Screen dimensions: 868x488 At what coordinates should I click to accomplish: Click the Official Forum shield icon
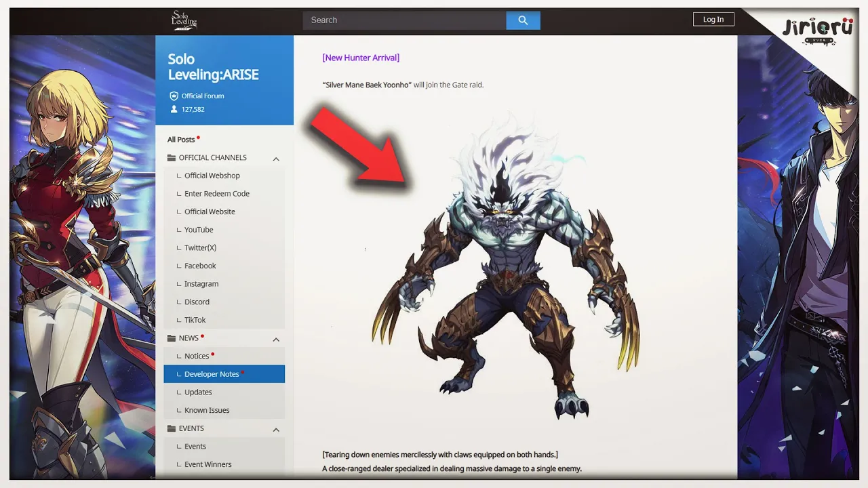coord(174,96)
